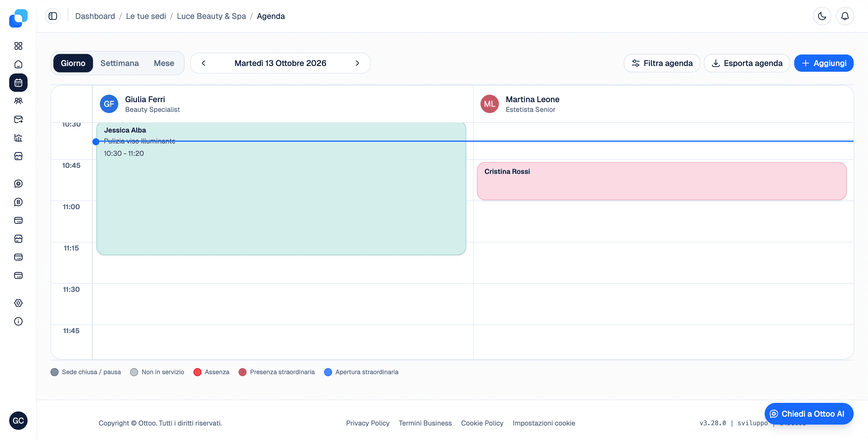Open the home icon in the sidebar
Viewport: 868px width, 439px height.
click(18, 64)
